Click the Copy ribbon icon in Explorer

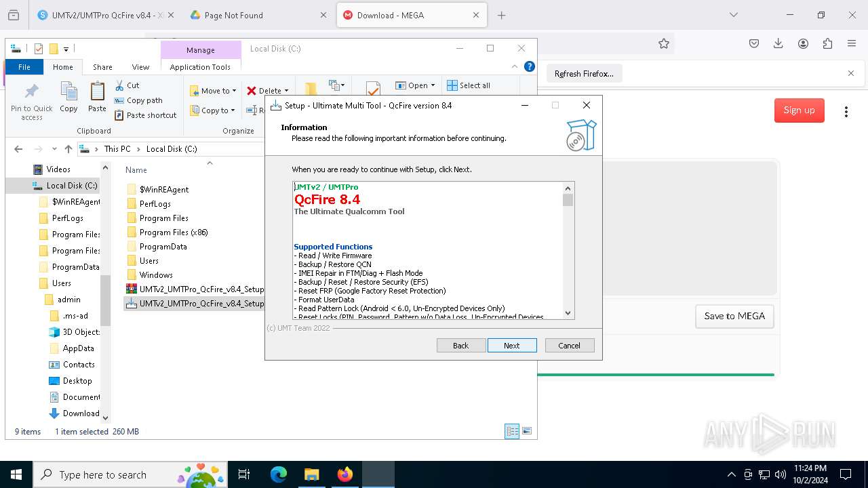[x=68, y=97]
